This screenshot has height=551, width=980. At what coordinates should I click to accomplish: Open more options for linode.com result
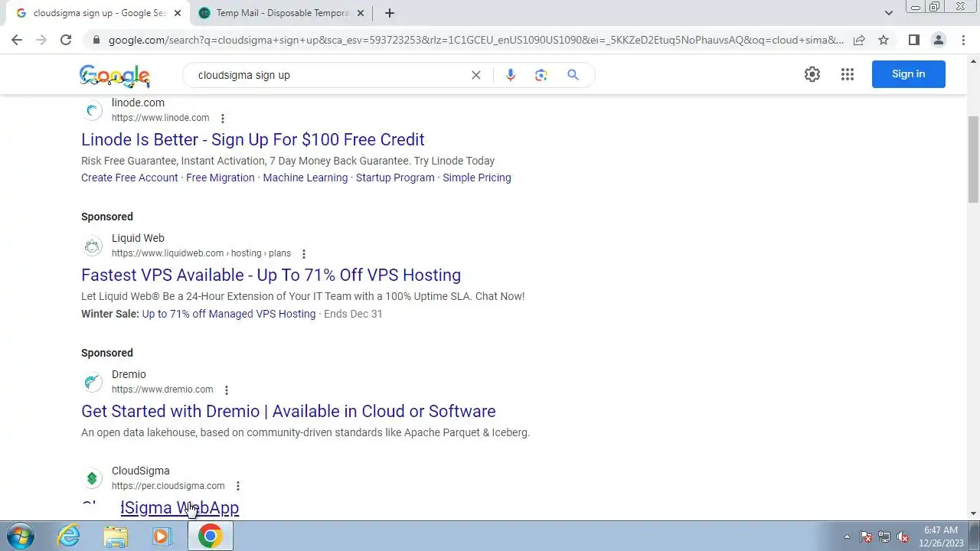(223, 118)
